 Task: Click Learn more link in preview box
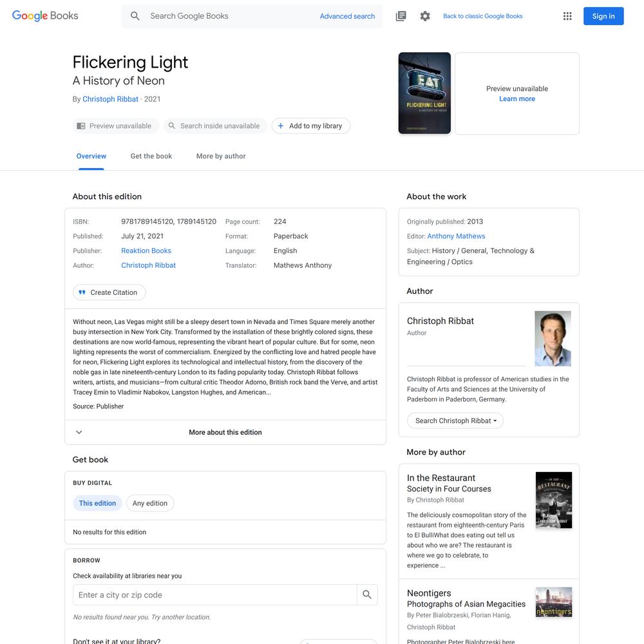click(517, 99)
